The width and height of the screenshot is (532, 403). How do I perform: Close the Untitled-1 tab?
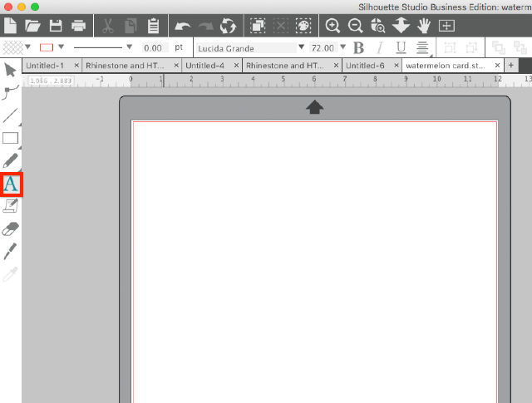point(76,65)
